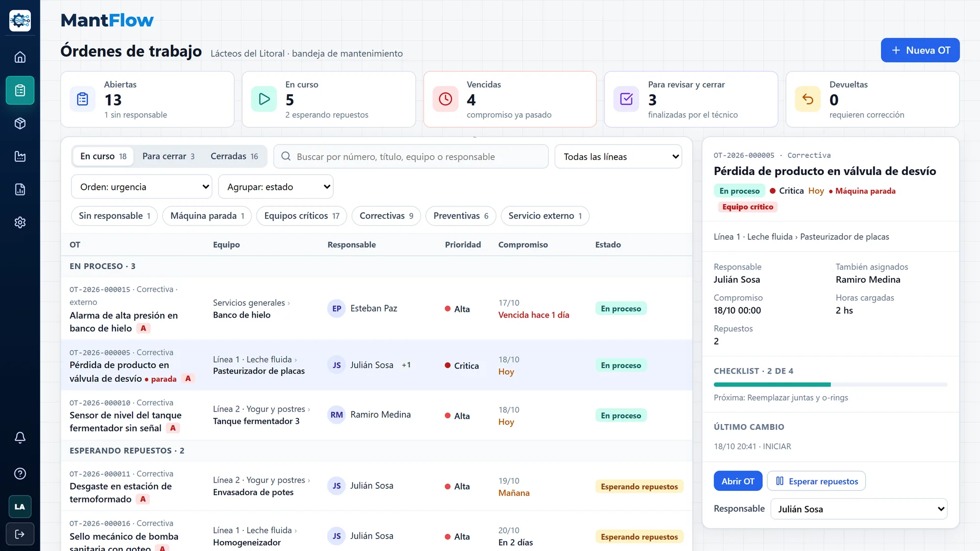
Task: Click the search work orders field
Action: 411,157
